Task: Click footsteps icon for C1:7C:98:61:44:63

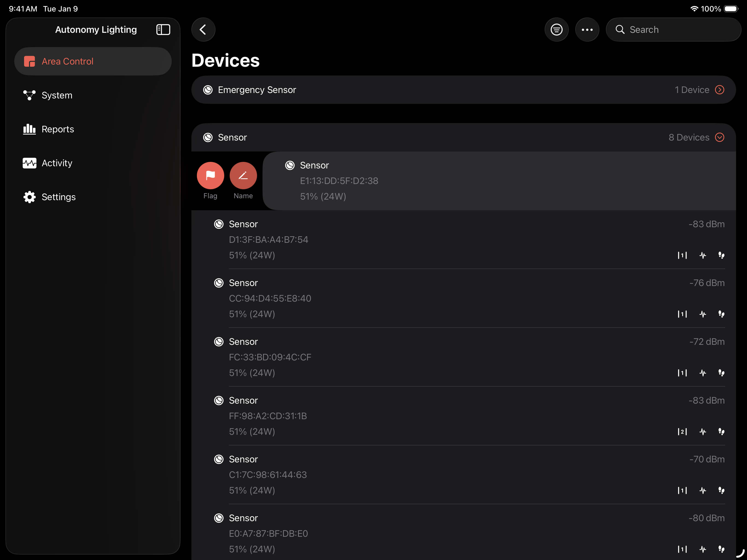Action: tap(721, 491)
